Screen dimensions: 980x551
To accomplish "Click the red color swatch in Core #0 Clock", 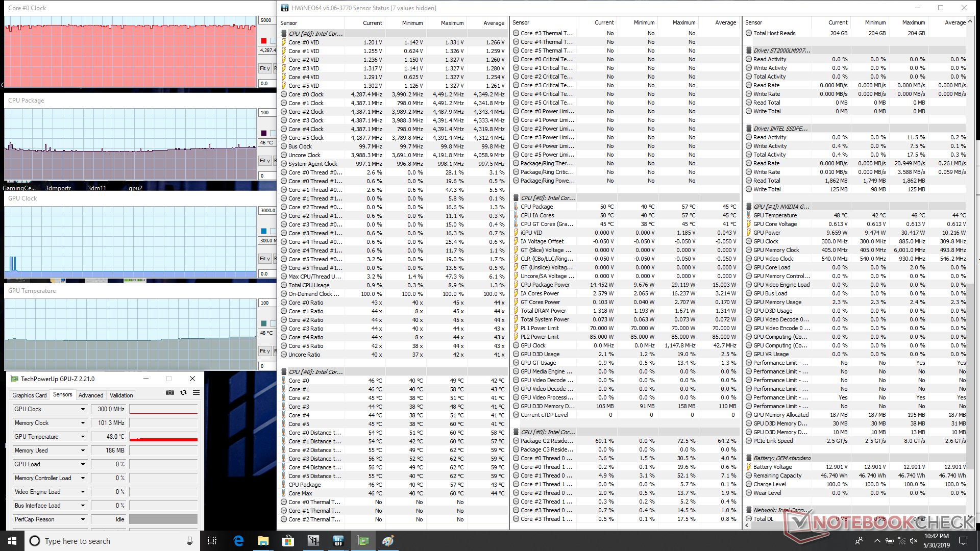I will click(264, 41).
